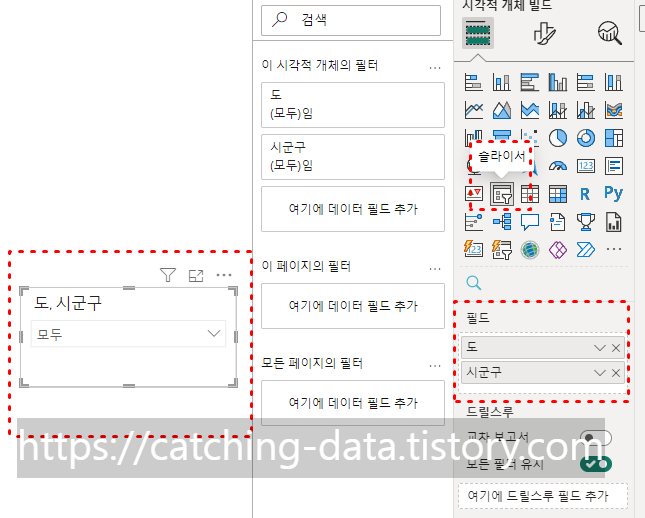645x518 pixels.
Task: Select the KPI visual
Action: click(x=473, y=193)
